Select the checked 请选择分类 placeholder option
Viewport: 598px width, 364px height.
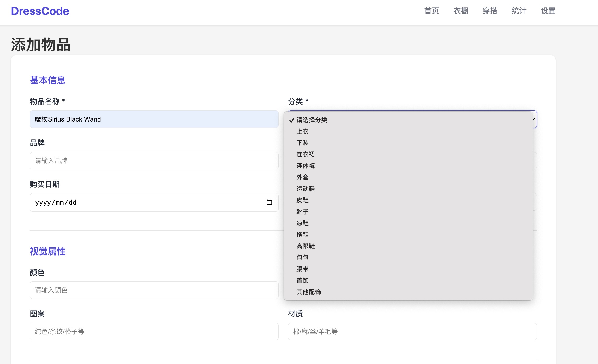(x=312, y=120)
